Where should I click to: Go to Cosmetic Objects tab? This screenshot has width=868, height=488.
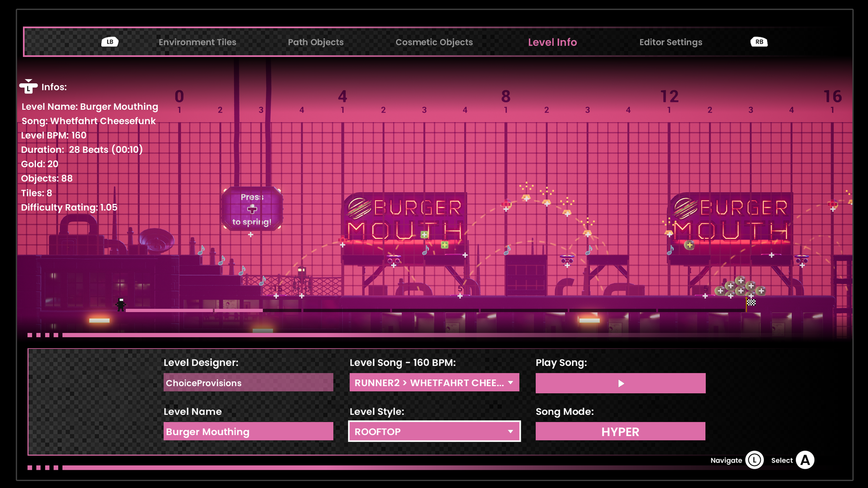tap(434, 42)
